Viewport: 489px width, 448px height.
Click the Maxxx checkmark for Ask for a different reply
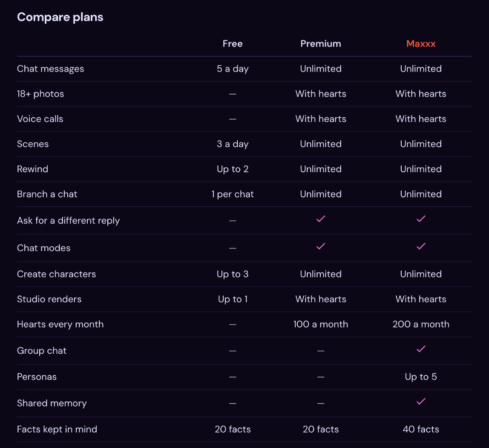[x=421, y=219]
